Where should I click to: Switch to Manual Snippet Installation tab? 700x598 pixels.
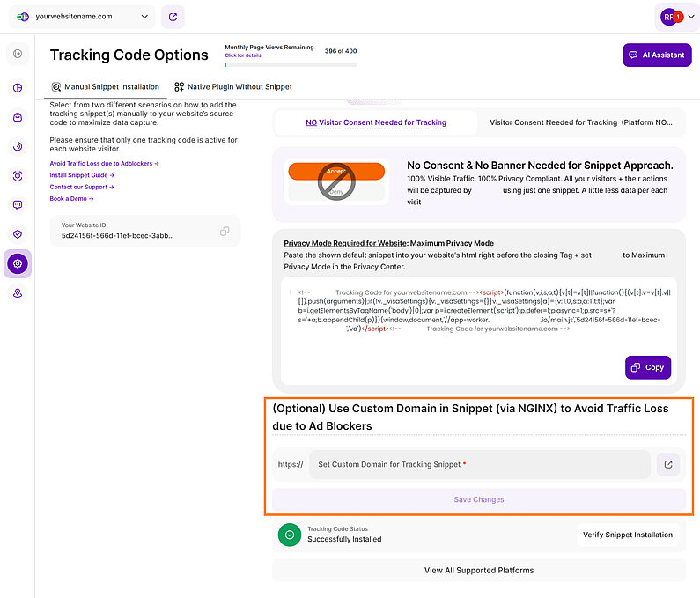[106, 87]
